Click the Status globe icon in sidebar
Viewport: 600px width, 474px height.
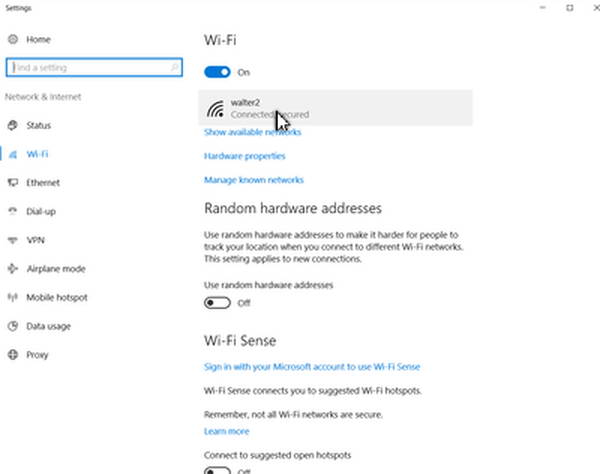pyautogui.click(x=13, y=125)
